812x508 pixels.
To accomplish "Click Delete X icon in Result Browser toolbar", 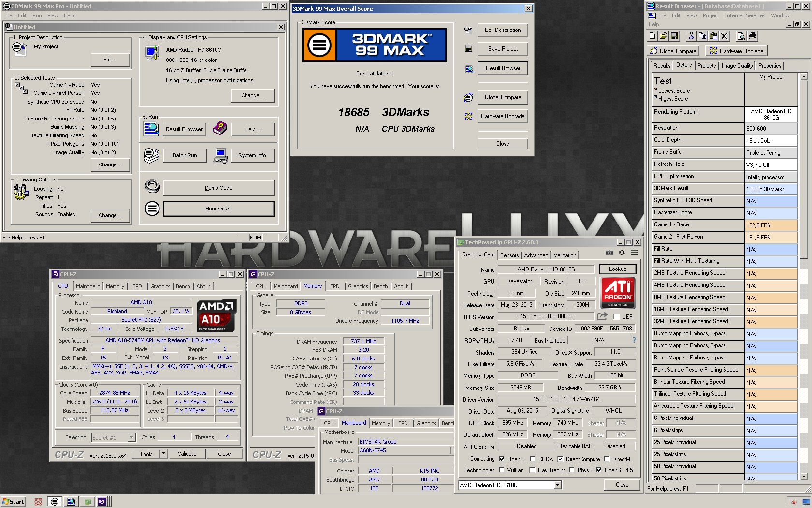I will (x=724, y=36).
